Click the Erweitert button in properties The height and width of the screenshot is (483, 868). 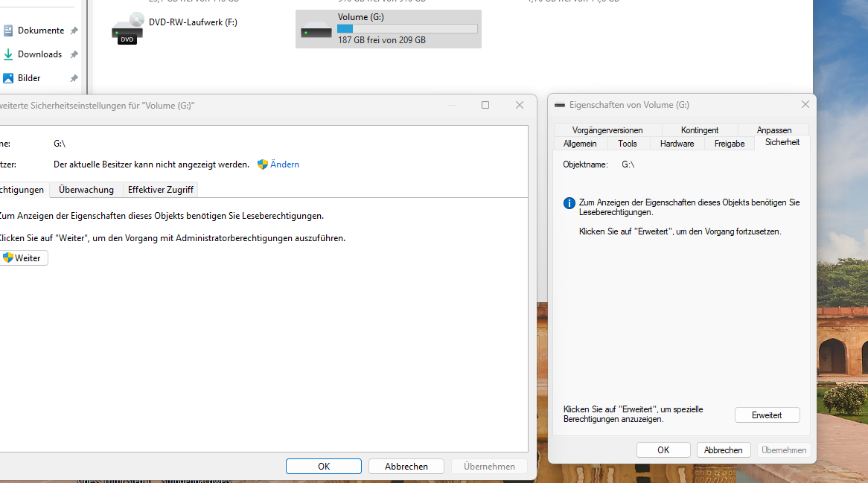click(x=768, y=415)
